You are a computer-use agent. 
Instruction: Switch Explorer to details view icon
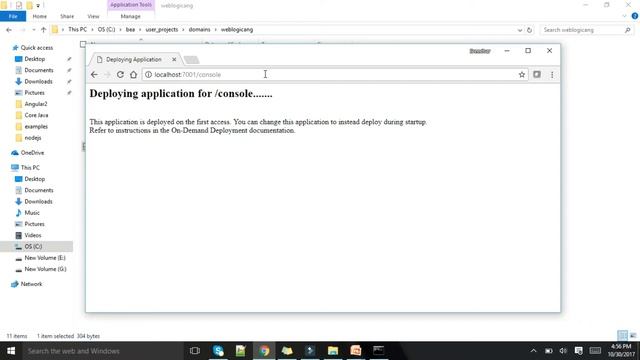pyautogui.click(x=622, y=336)
